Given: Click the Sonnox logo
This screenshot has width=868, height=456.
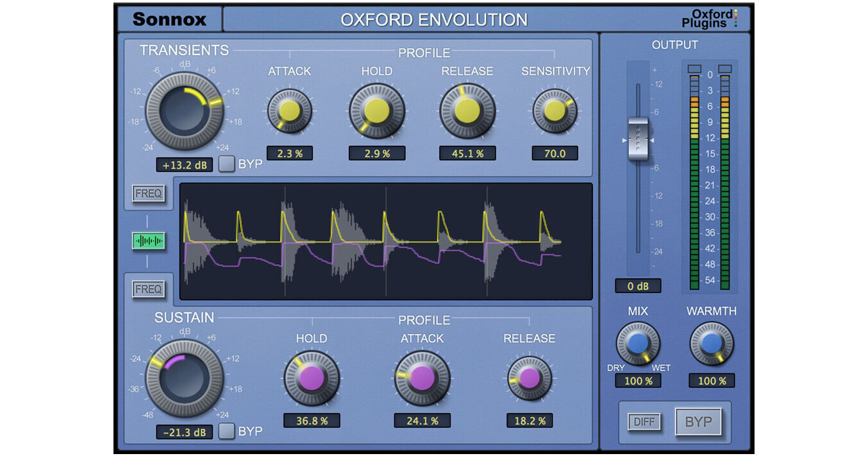Looking at the screenshot, I should click(169, 19).
